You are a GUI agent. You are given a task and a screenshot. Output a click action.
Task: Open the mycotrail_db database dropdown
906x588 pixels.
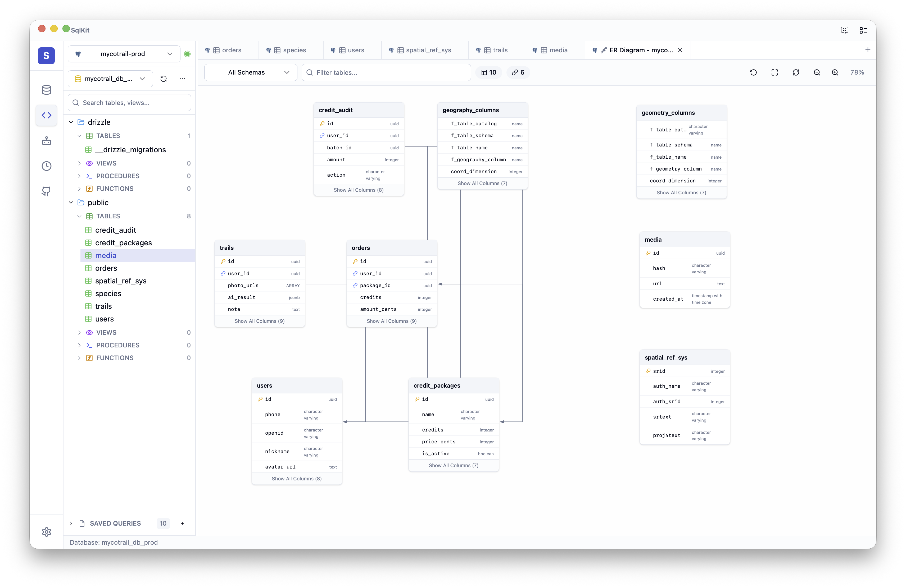[110, 79]
